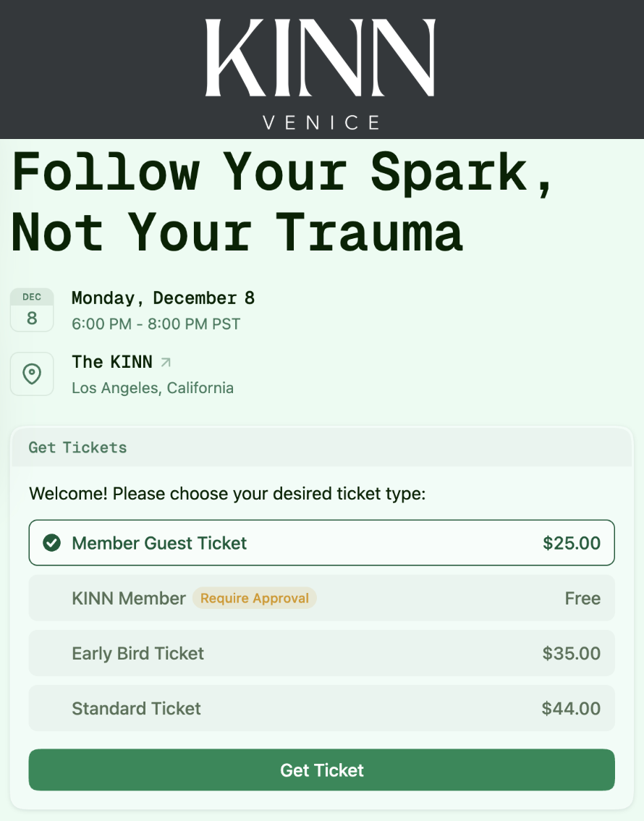Click the arrow icon beside The KINN
This screenshot has width=644, height=821.
(x=166, y=361)
